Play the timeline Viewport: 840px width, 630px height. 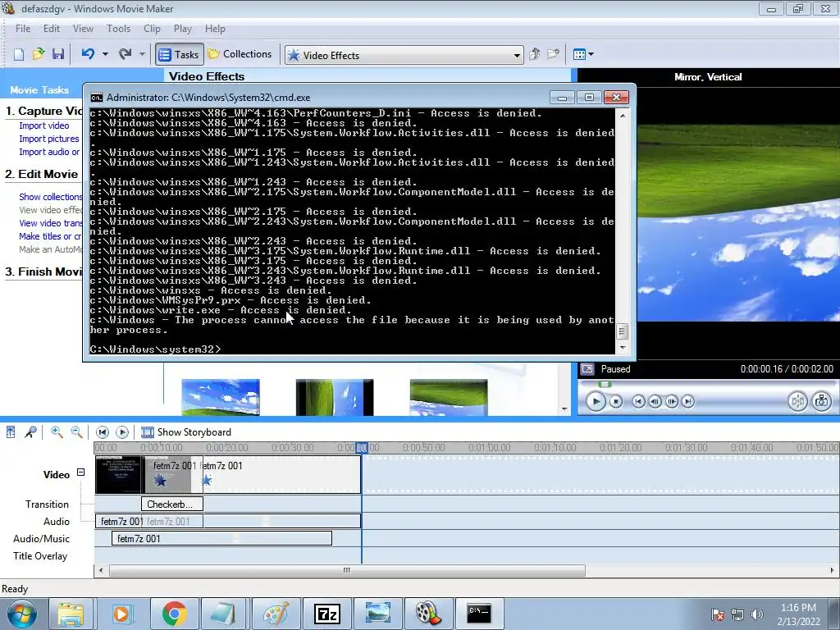click(122, 431)
